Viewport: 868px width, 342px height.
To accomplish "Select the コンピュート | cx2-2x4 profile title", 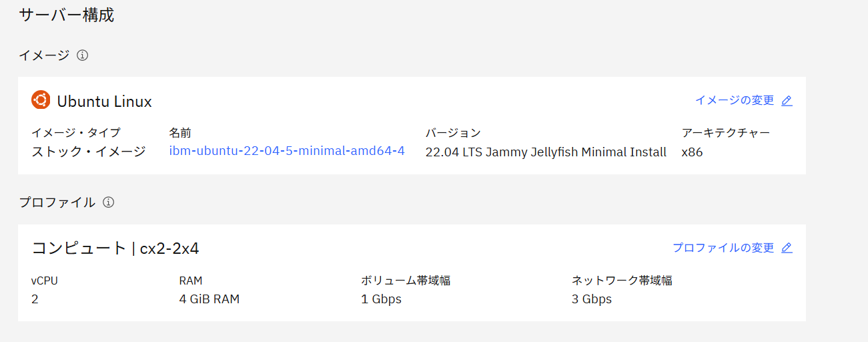I will [x=115, y=248].
